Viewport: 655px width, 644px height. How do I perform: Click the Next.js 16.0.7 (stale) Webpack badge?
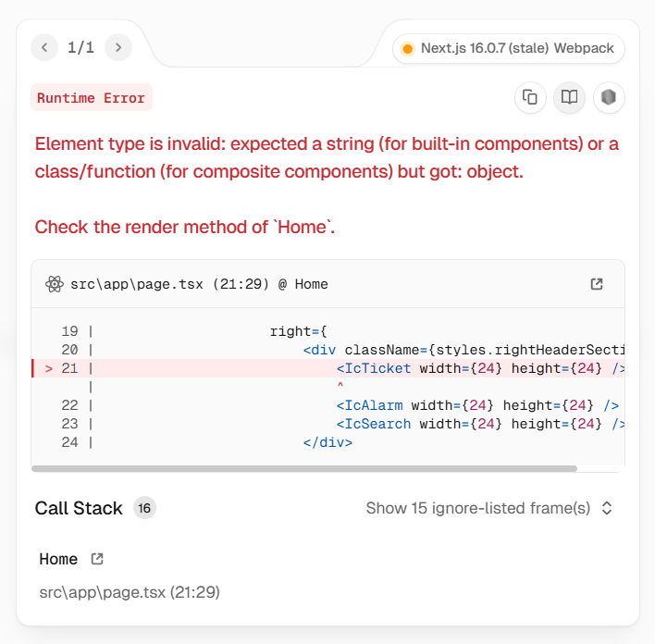coord(509,48)
